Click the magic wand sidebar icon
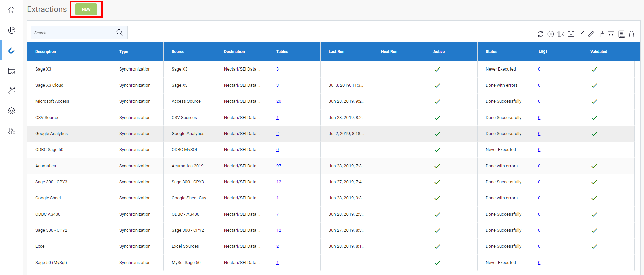The image size is (644, 275). click(x=12, y=91)
